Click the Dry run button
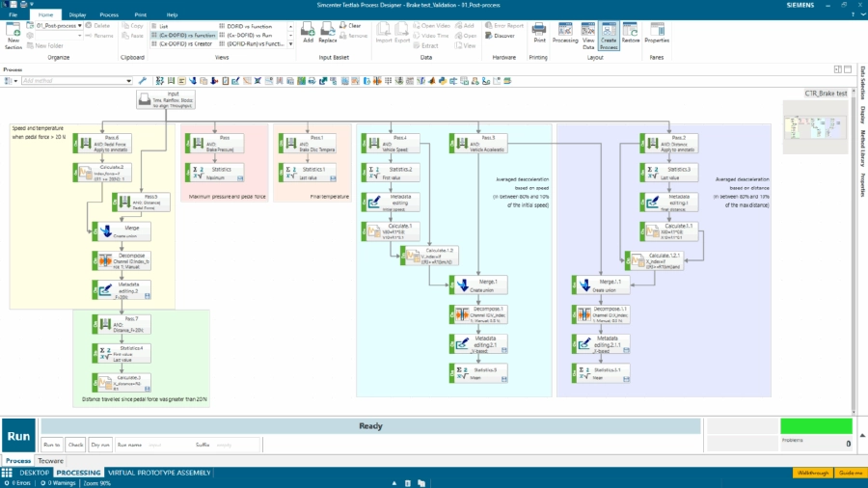This screenshot has height=488, width=868. tap(99, 445)
